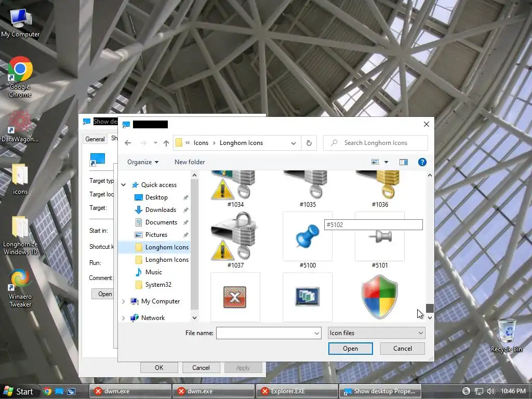Viewport: 532px width, 399px height.
Task: Launch Chrome from quick launch bar
Action: (47, 391)
